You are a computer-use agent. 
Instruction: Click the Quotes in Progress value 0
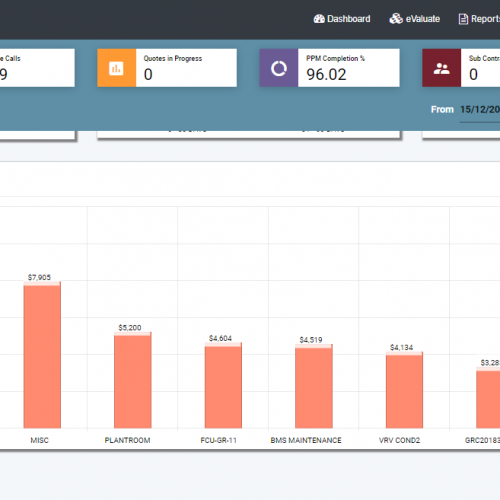tap(148, 75)
